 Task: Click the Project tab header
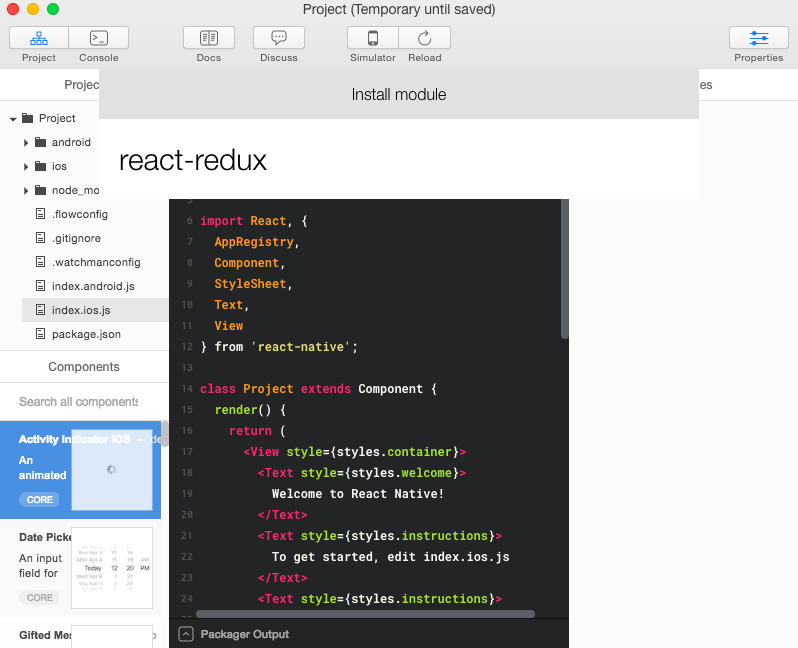(81, 85)
